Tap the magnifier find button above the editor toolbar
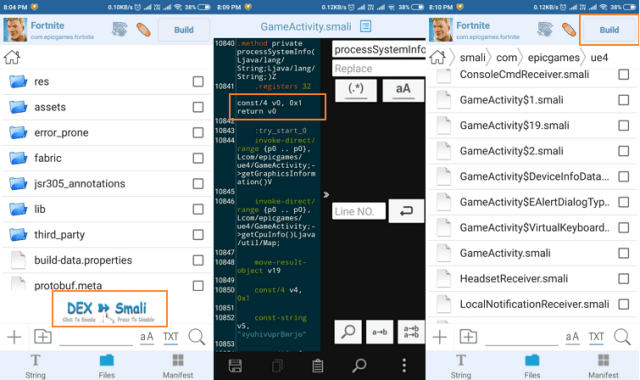The height and width of the screenshot is (380, 640). point(348,332)
